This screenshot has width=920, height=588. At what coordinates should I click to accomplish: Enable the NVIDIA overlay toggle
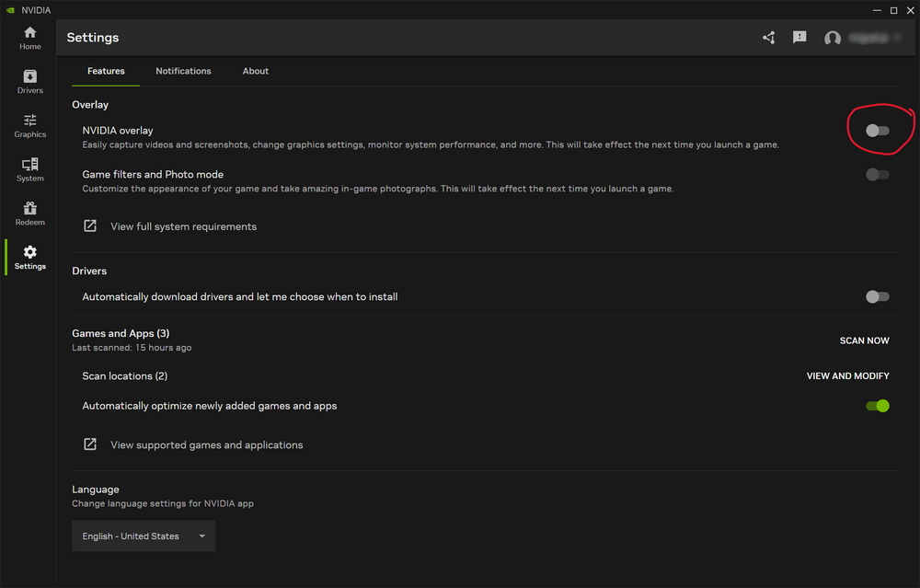pyautogui.click(x=878, y=131)
